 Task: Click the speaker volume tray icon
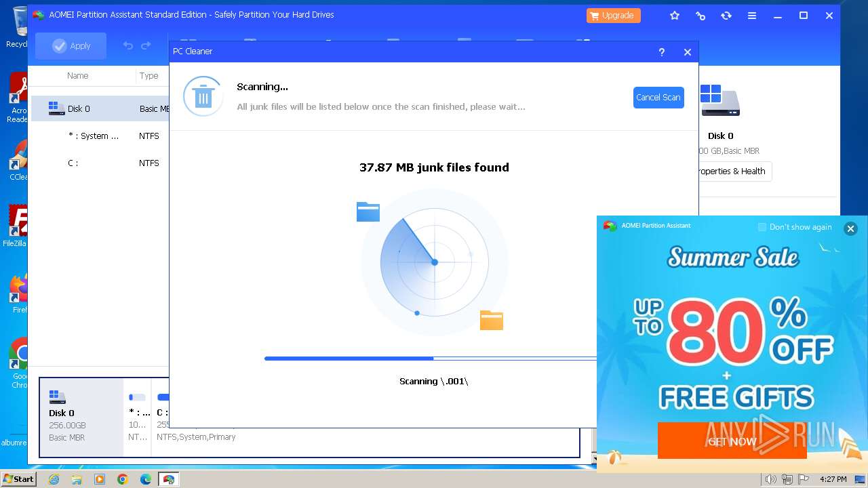coord(770,479)
